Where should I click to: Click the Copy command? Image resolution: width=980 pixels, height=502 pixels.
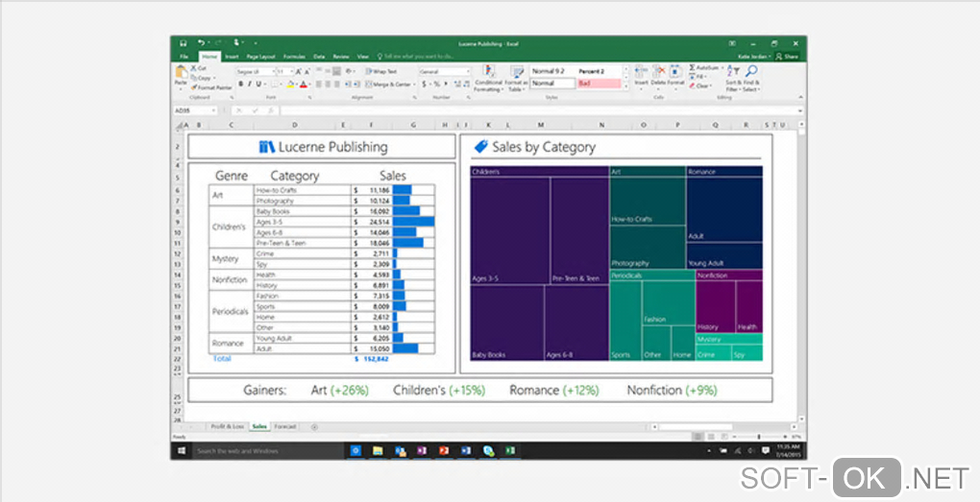pyautogui.click(x=201, y=78)
